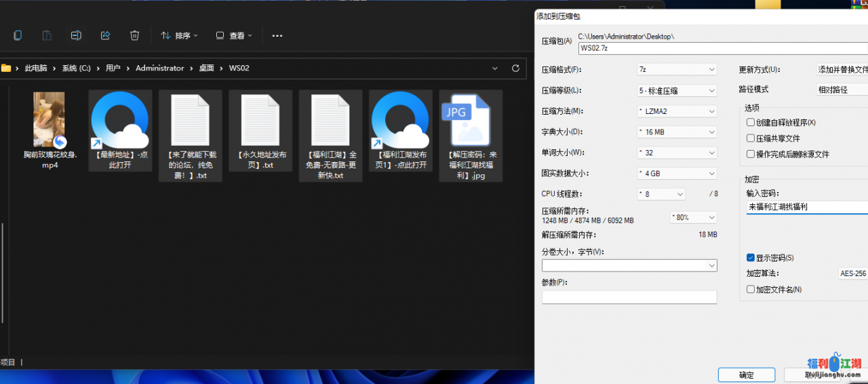The height and width of the screenshot is (384, 868).
Task: Click the trash delete icon in toolbar
Action: coord(135,35)
